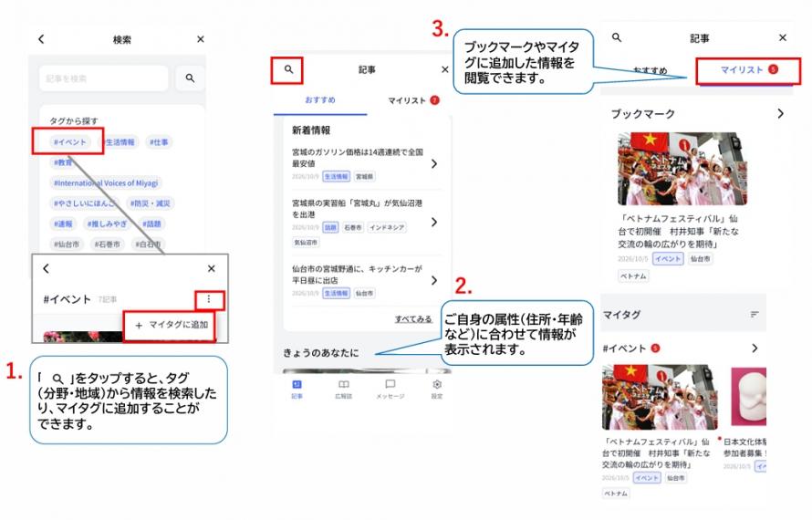
Task: Open メッセージ in the bottom navigation
Action: 390,389
